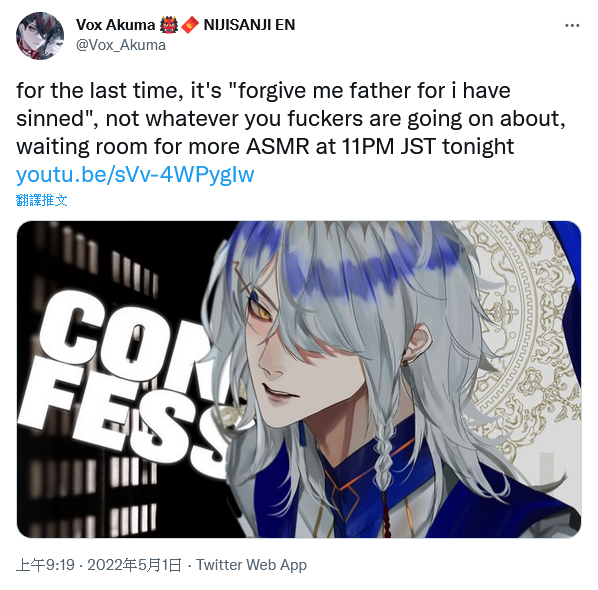Click 翻譯推文 to translate the tweet

(x=42, y=200)
